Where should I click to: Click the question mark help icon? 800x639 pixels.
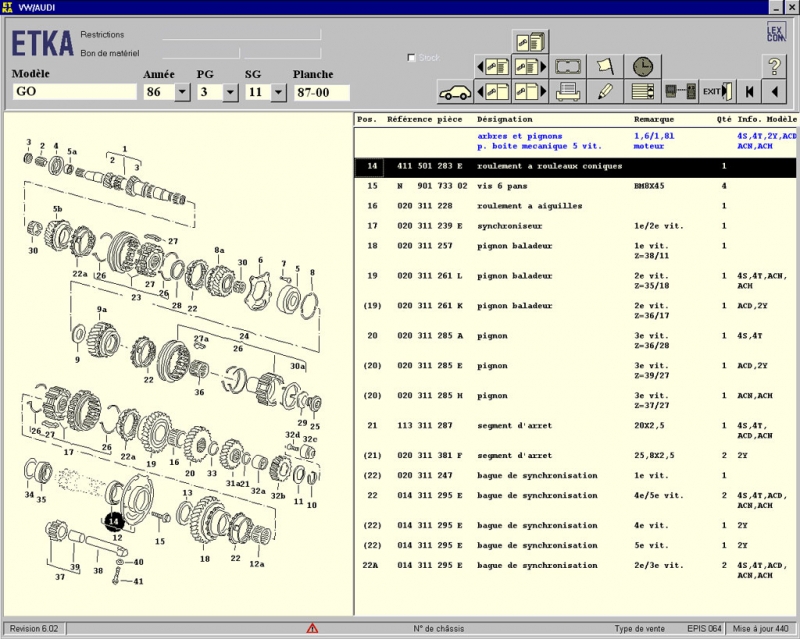(774, 67)
